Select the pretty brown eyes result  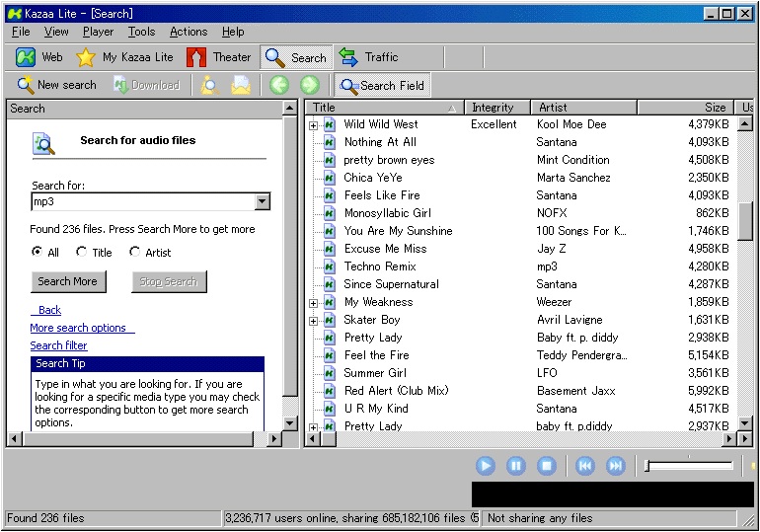tap(389, 160)
